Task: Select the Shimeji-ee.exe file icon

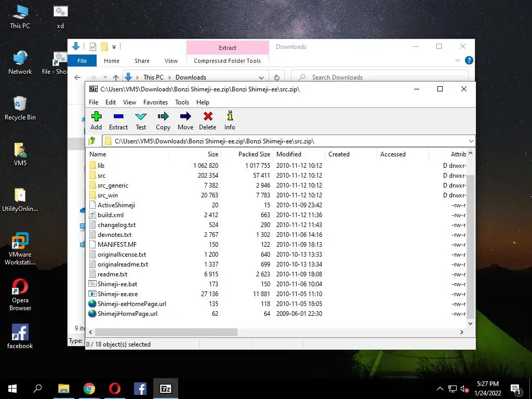Action: (92, 294)
